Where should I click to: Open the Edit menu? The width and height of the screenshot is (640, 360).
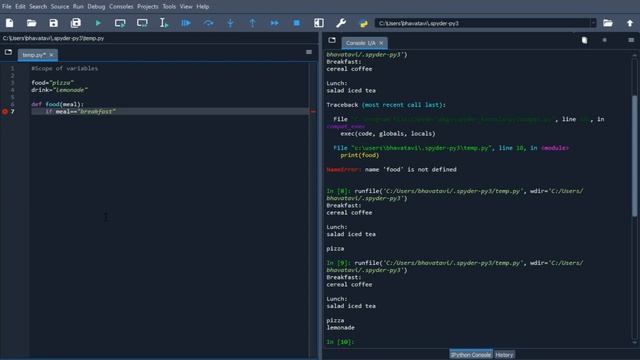click(20, 7)
